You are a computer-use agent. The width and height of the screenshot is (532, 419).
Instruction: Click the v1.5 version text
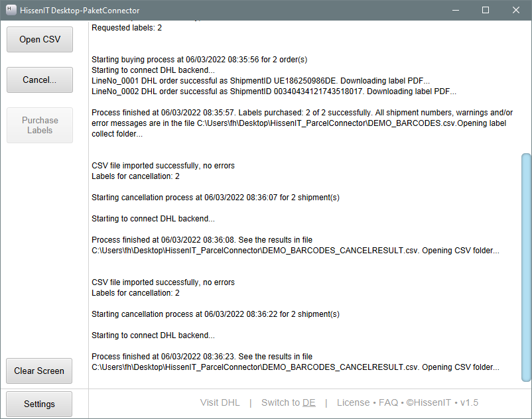click(469, 402)
